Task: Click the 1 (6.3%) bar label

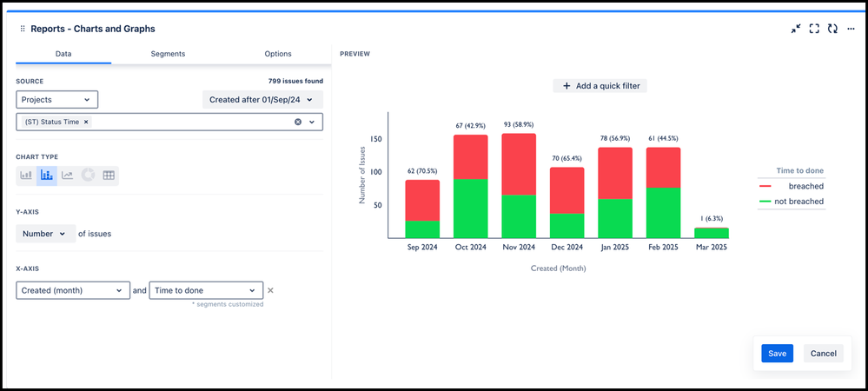Action: tap(712, 219)
